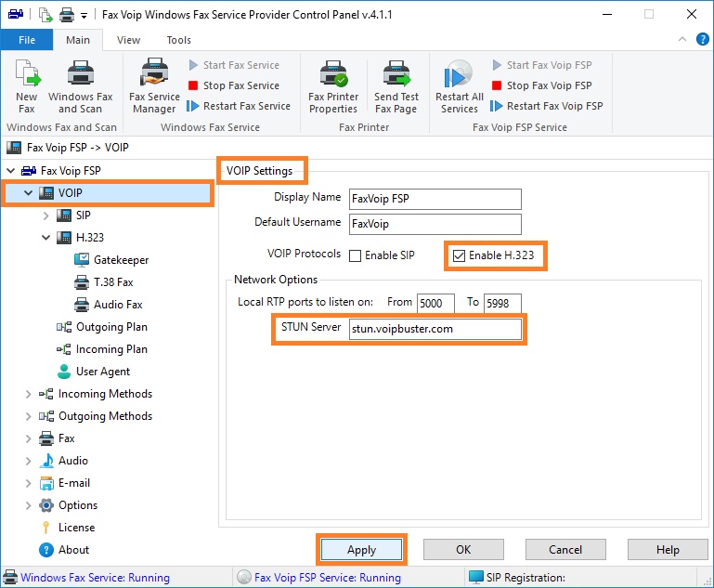Enable the SIP protocol checkbox

(356, 256)
